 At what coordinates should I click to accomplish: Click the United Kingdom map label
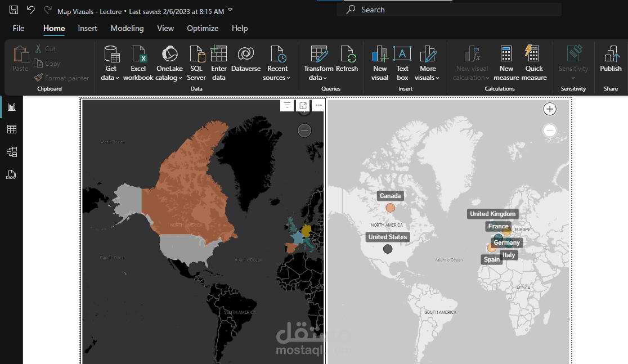tap(492, 214)
